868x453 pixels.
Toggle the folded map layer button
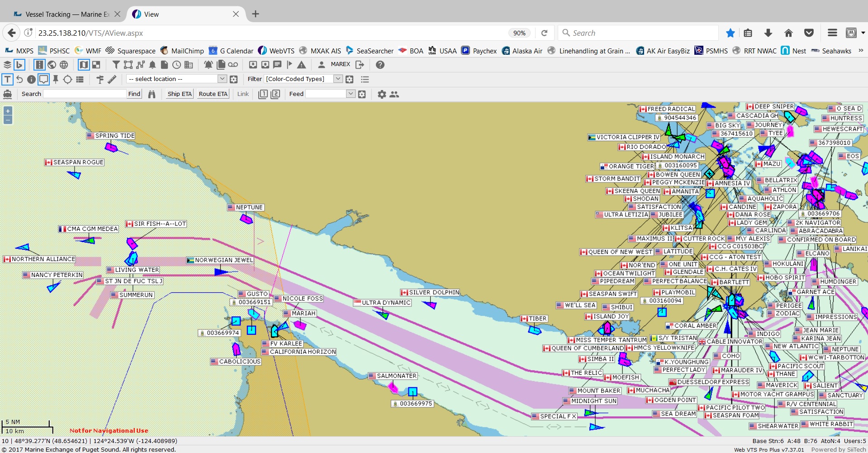pyautogui.click(x=84, y=65)
